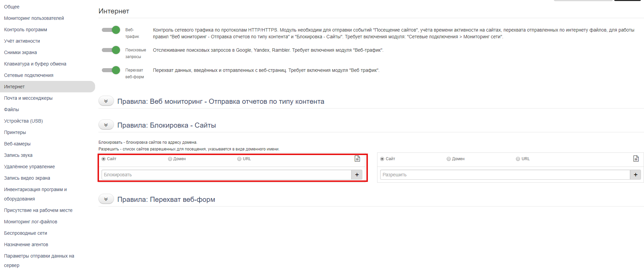
Task: Click the plus button beside Разрешить field
Action: (x=635, y=175)
